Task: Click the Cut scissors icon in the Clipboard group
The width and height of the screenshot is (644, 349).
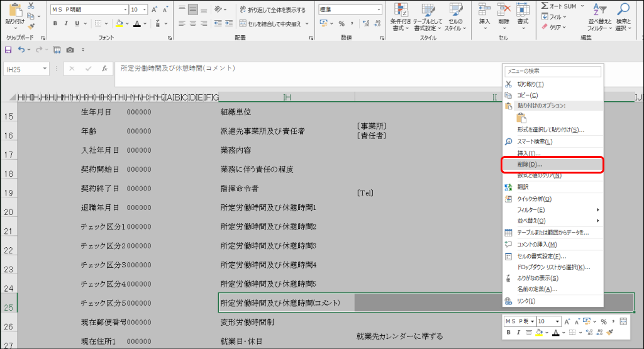Action: pos(31,6)
